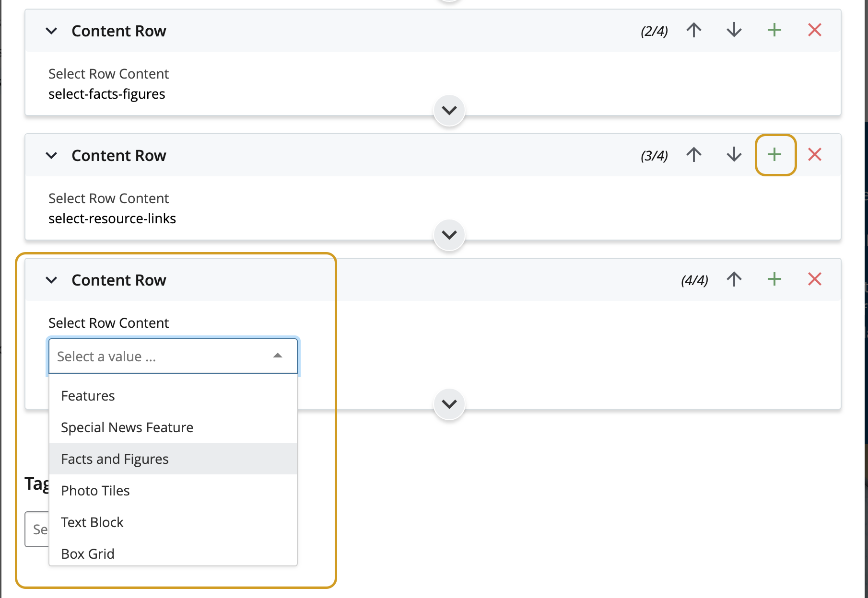Move Content Row 2/4 down
This screenshot has width=868, height=598.
734,31
